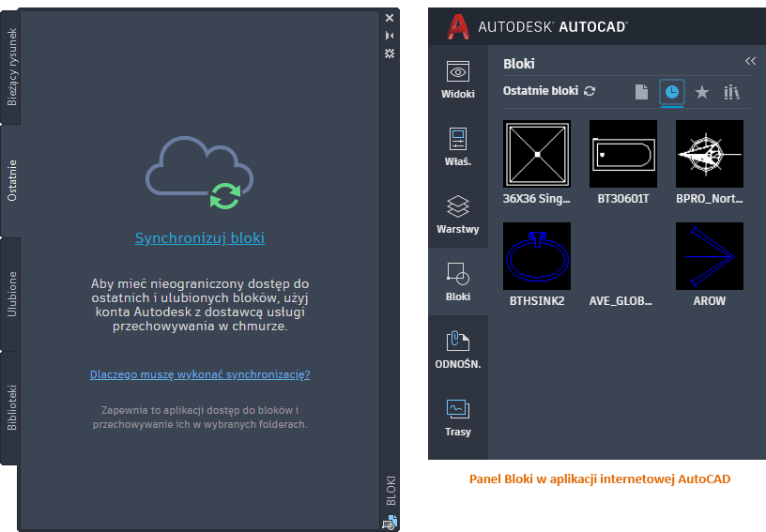This screenshot has width=766, height=532.
Task: Click the AVE_GLOB... block label
Action: click(620, 301)
